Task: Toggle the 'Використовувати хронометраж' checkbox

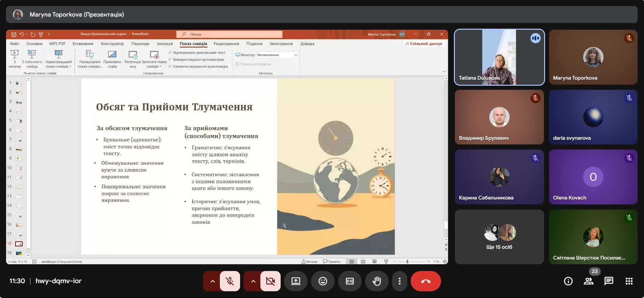Action: pos(170,59)
